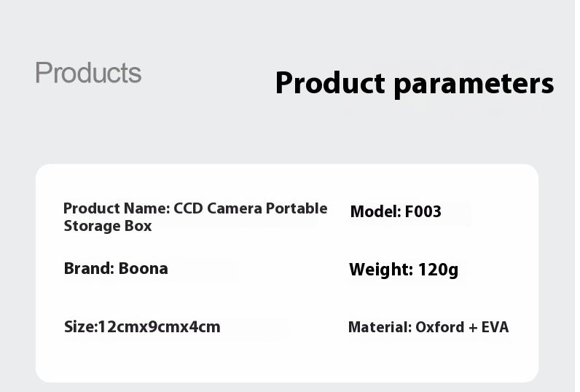Select the weight value "120g"
Screen dimensions: 580x392
tap(439, 270)
